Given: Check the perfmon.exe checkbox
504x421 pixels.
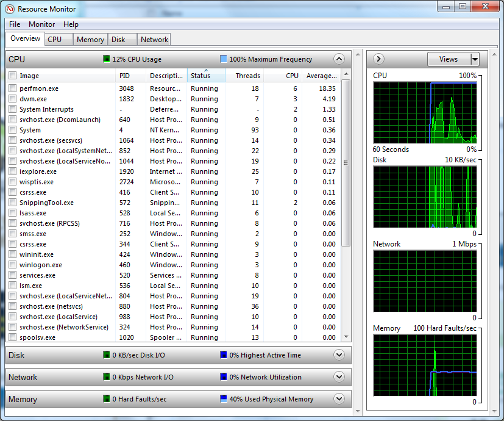Looking at the screenshot, I should click(x=13, y=88).
